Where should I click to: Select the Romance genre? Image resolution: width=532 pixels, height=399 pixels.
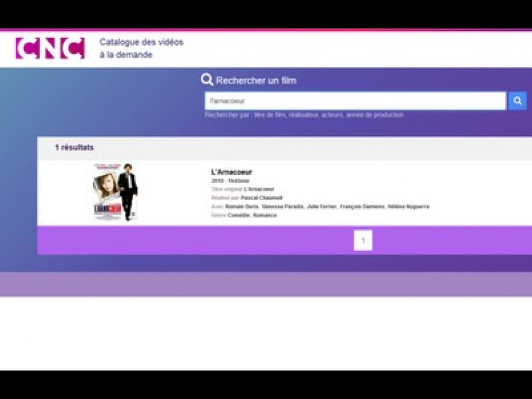265,215
